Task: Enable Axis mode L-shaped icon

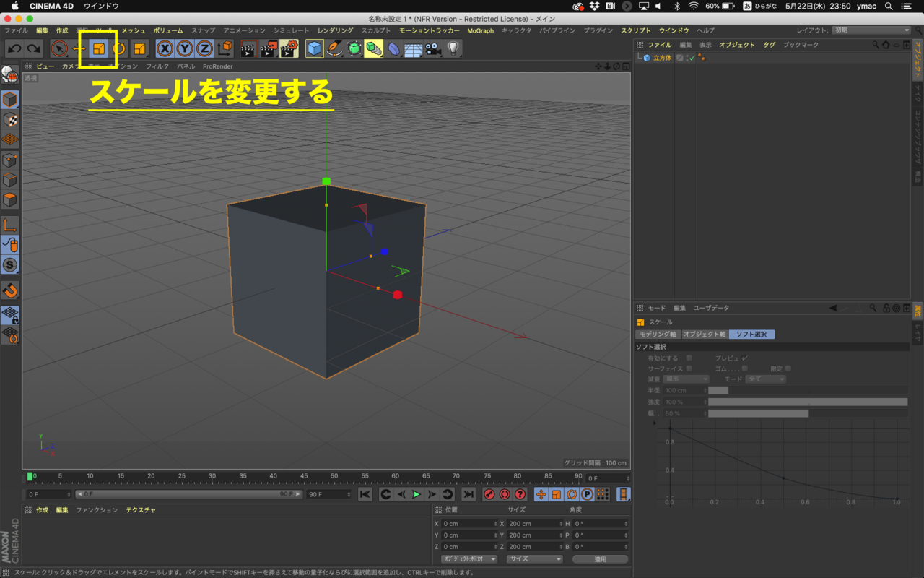Action: [10, 225]
